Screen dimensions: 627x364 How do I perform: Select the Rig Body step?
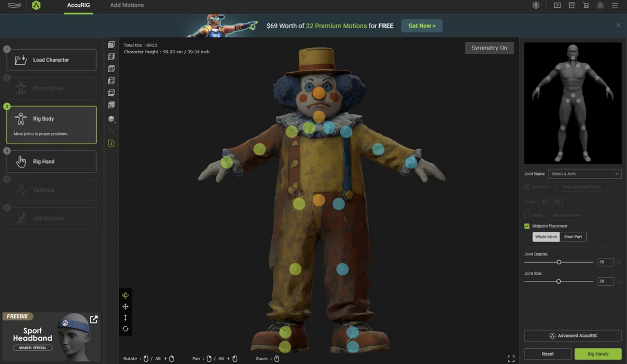pos(51,125)
